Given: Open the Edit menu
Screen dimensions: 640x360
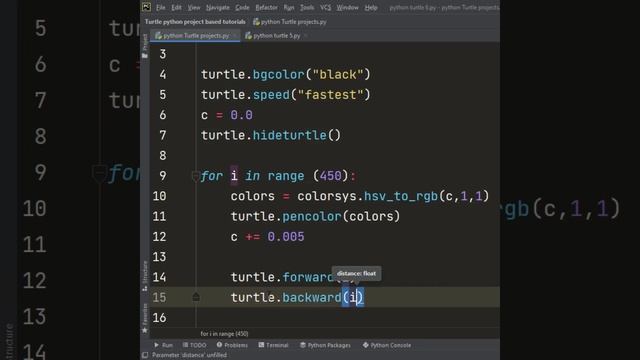Looking at the screenshot, I should pos(176,7).
